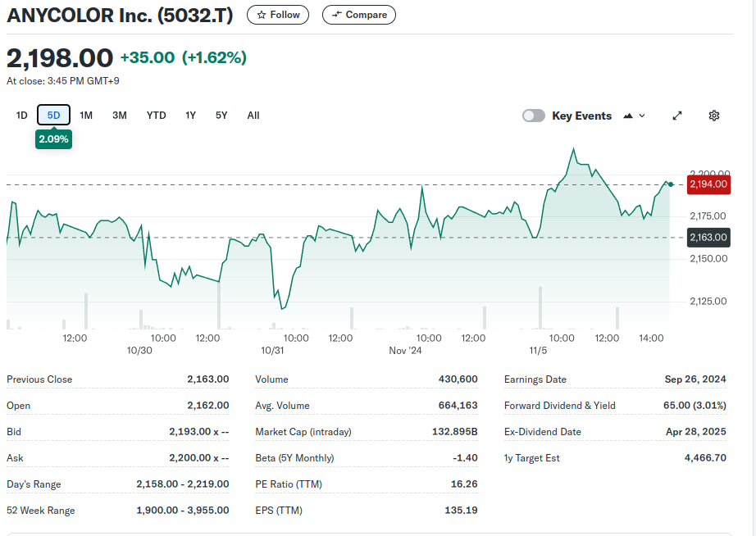Click the Ask value 2,200.00 x --
Screen dimensions: 756x536
click(198, 457)
